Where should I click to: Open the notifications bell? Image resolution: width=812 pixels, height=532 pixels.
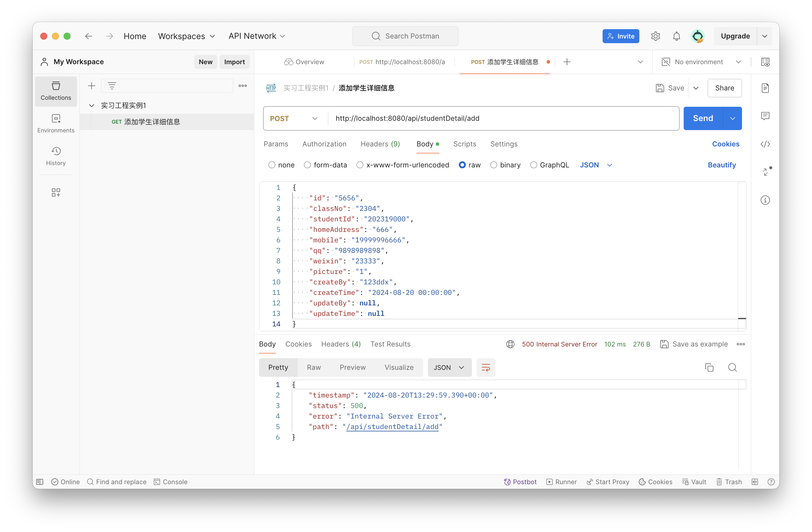tap(676, 36)
